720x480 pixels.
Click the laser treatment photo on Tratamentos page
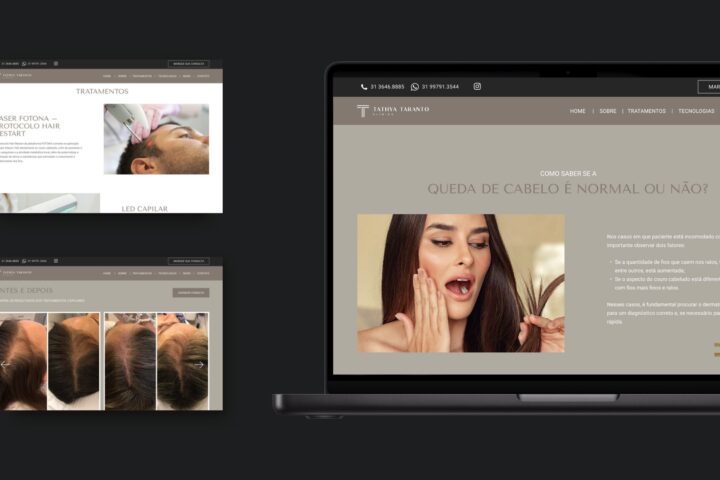(156, 139)
